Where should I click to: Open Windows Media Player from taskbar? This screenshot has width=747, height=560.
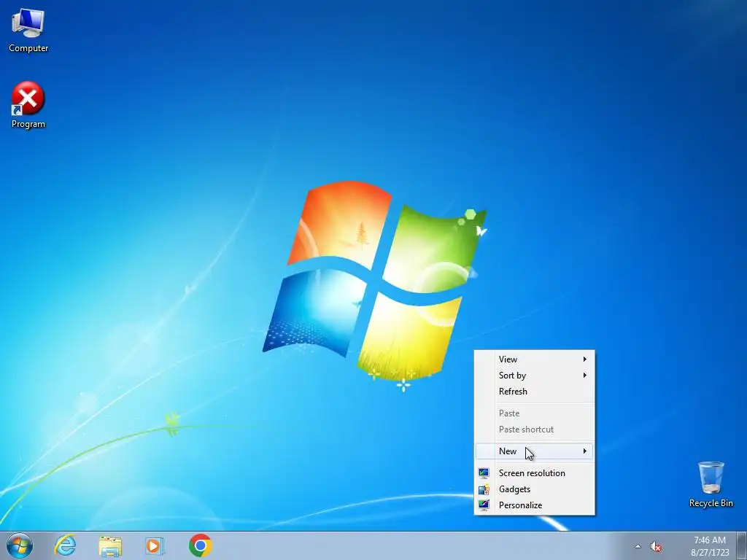[x=155, y=545]
